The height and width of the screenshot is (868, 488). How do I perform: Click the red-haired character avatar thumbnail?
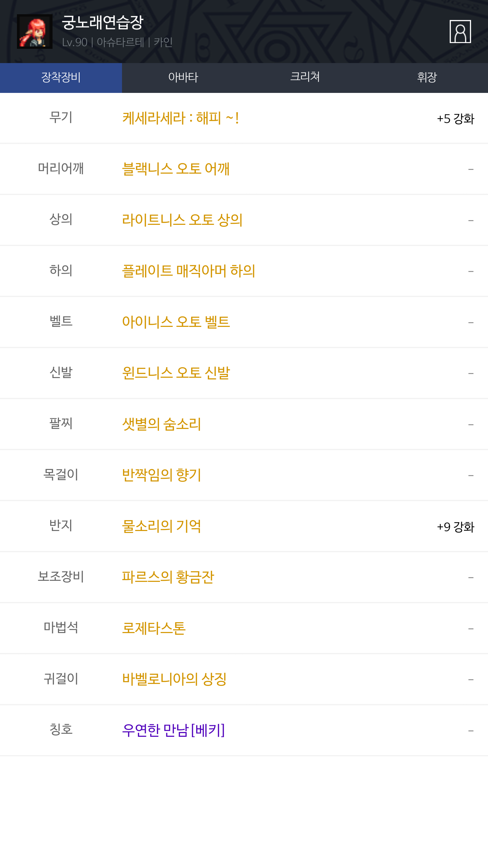[x=35, y=32]
